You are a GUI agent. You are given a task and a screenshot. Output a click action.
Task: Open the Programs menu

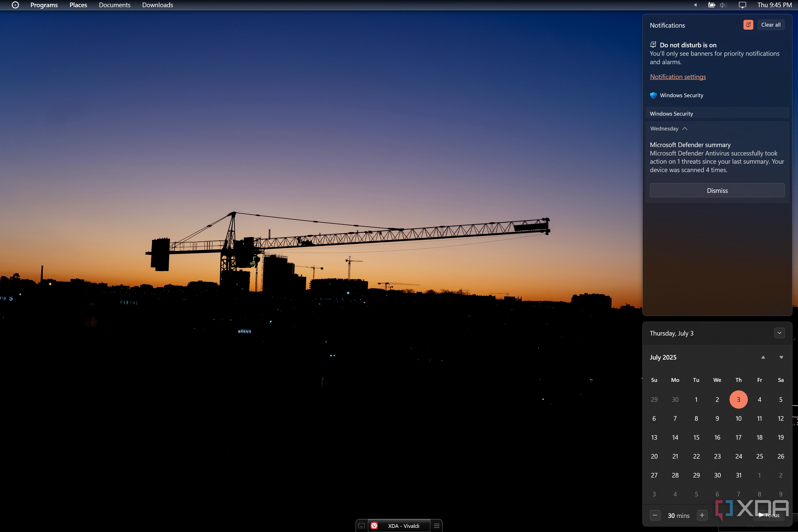tap(44, 5)
